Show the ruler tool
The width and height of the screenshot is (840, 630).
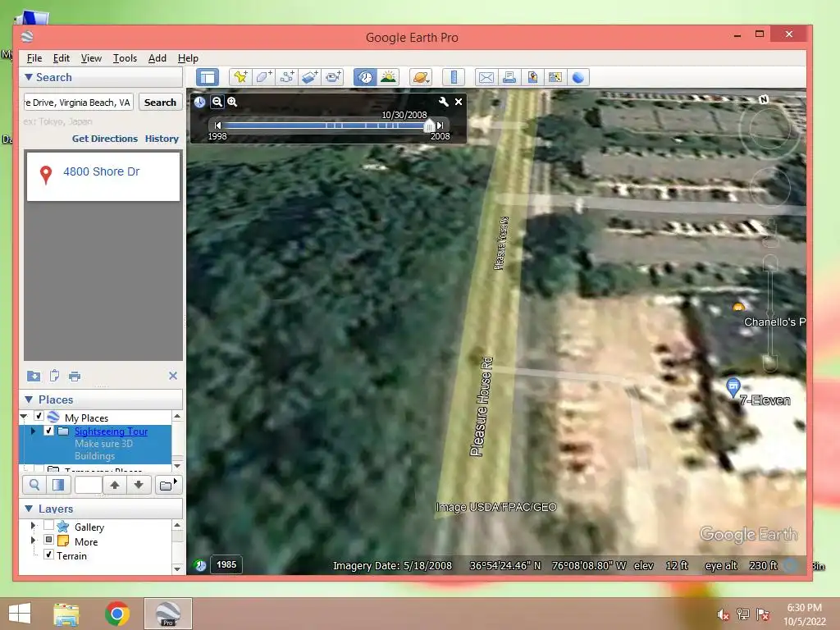453,77
